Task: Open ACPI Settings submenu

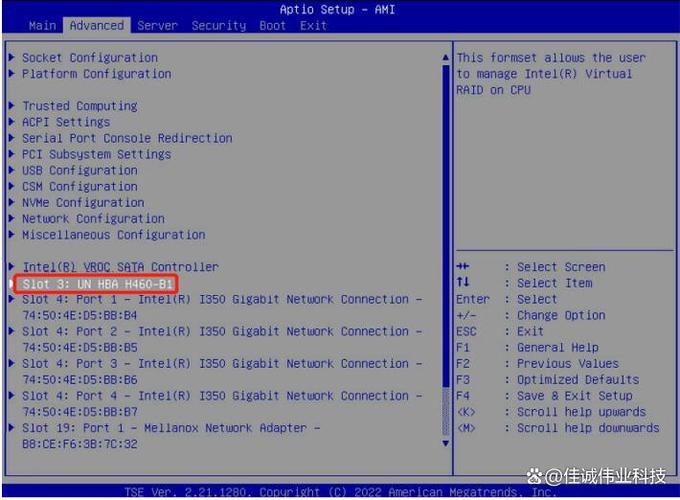Action: (69, 122)
